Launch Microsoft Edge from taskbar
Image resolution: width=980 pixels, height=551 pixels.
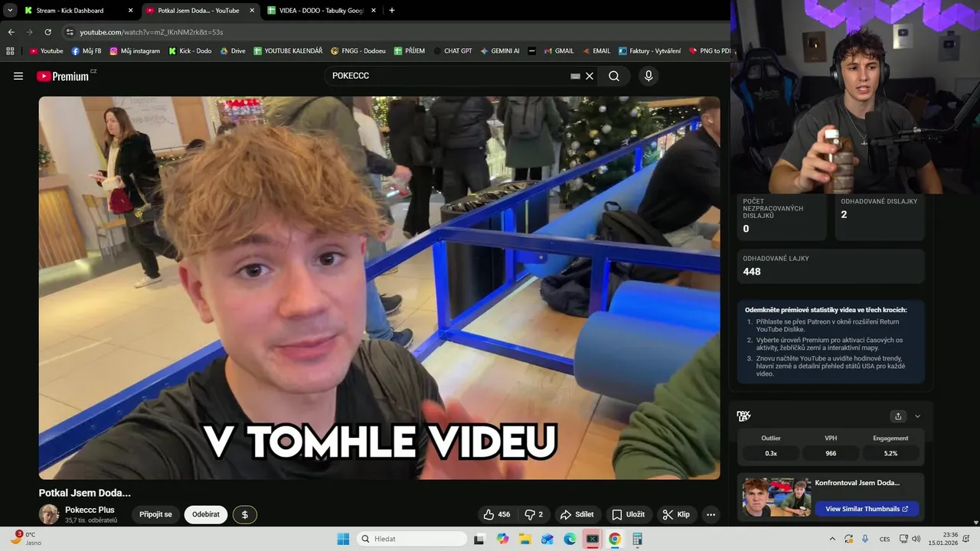570,539
